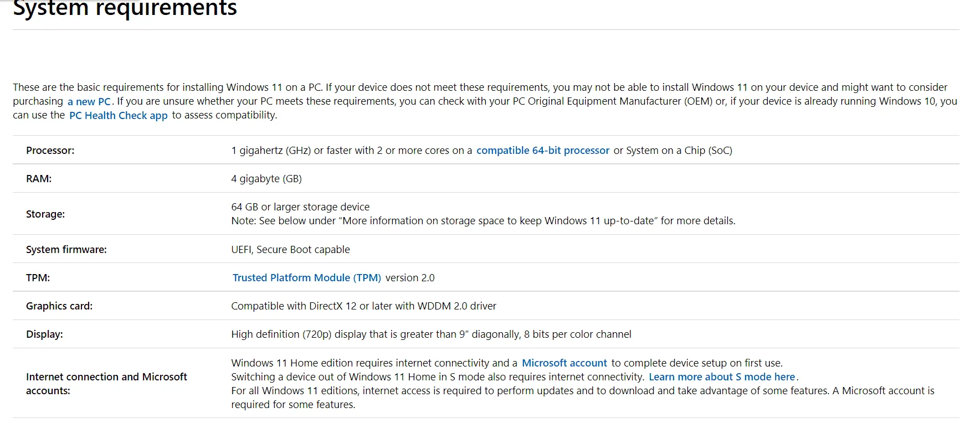Image resolution: width=980 pixels, height=423 pixels.
Task: Open the PC Health Check app link
Action: (x=118, y=116)
